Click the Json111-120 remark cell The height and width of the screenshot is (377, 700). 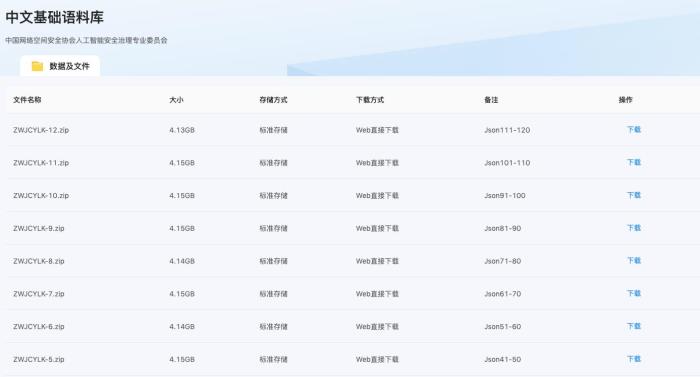[507, 130]
